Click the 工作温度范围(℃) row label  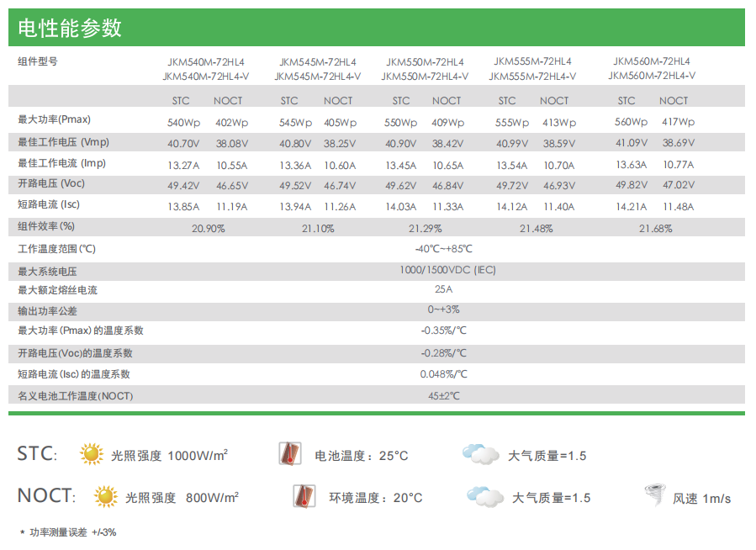pos(57,249)
